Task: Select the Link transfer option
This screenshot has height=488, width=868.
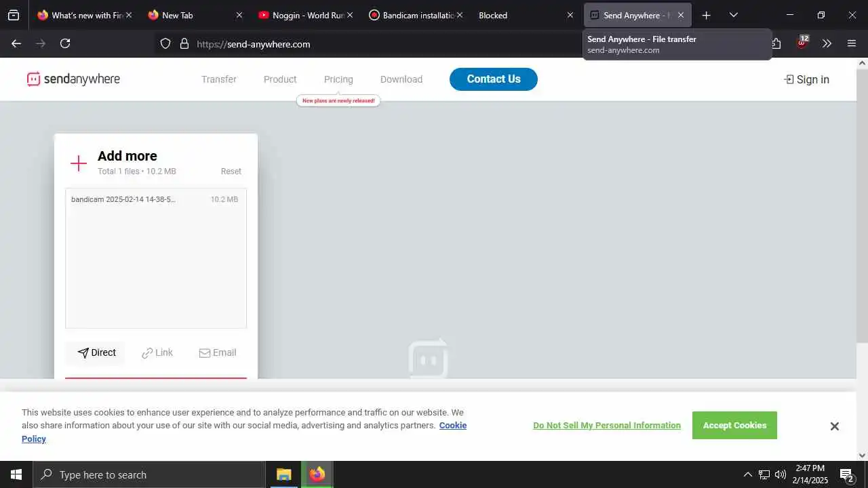Action: click(157, 352)
